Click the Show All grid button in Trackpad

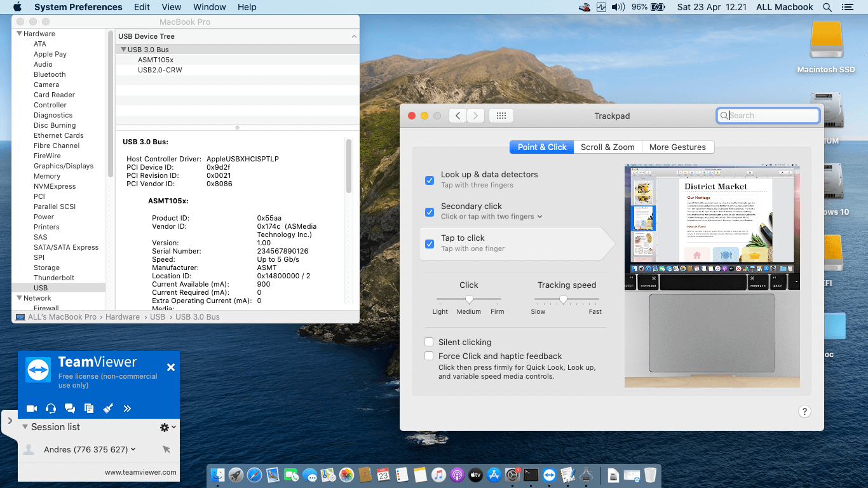pyautogui.click(x=501, y=116)
